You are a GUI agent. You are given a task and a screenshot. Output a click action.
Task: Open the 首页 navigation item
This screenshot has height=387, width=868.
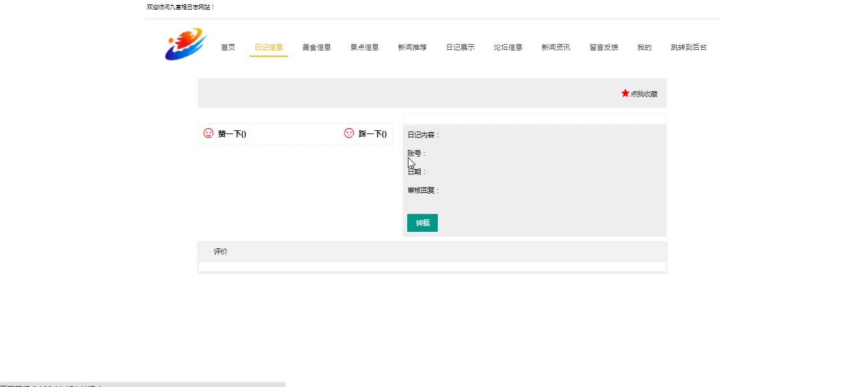tap(228, 47)
